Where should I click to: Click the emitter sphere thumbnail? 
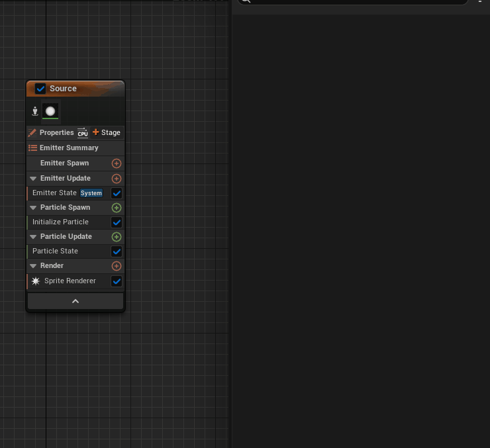coord(50,111)
